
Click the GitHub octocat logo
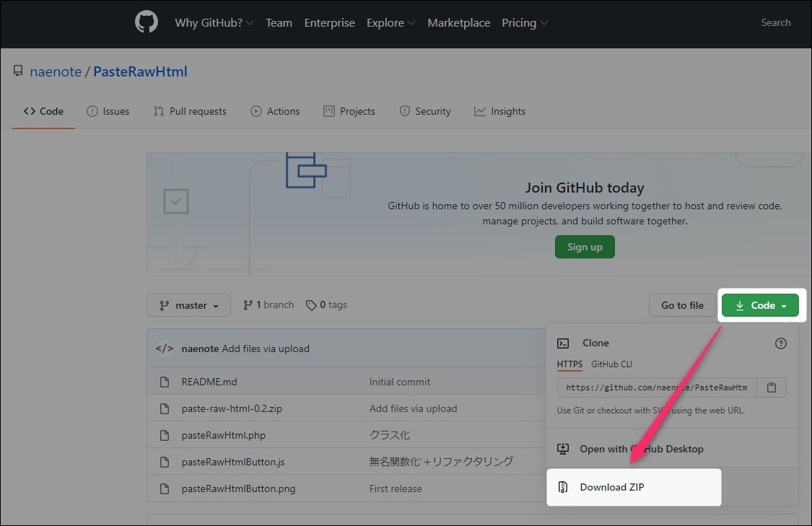click(x=146, y=22)
